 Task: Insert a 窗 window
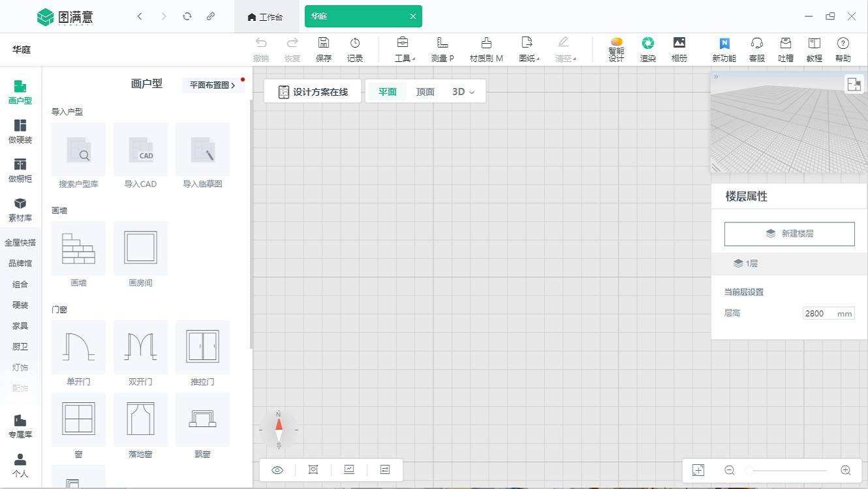tap(78, 419)
